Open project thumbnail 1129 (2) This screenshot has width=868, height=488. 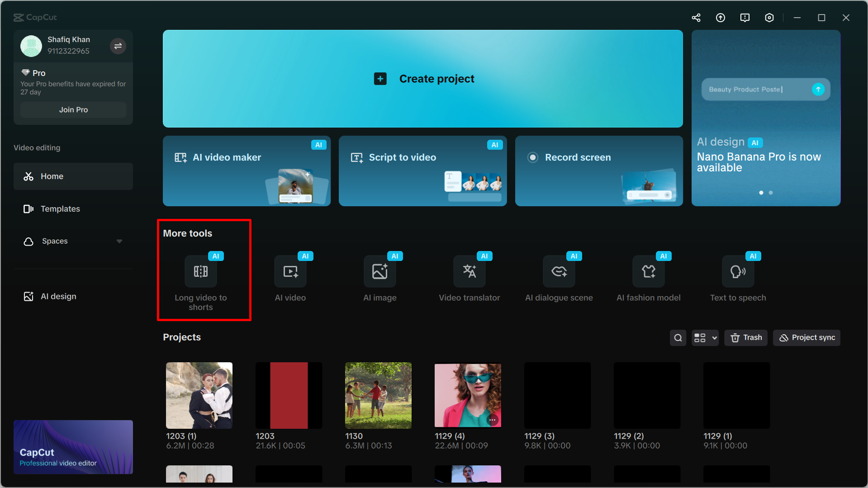point(647,395)
